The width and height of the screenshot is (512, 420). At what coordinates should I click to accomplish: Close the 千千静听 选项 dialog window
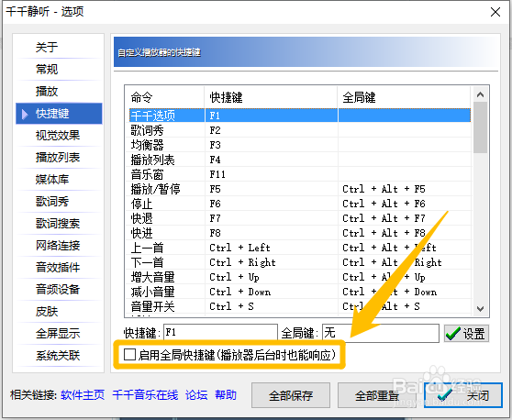495,12
